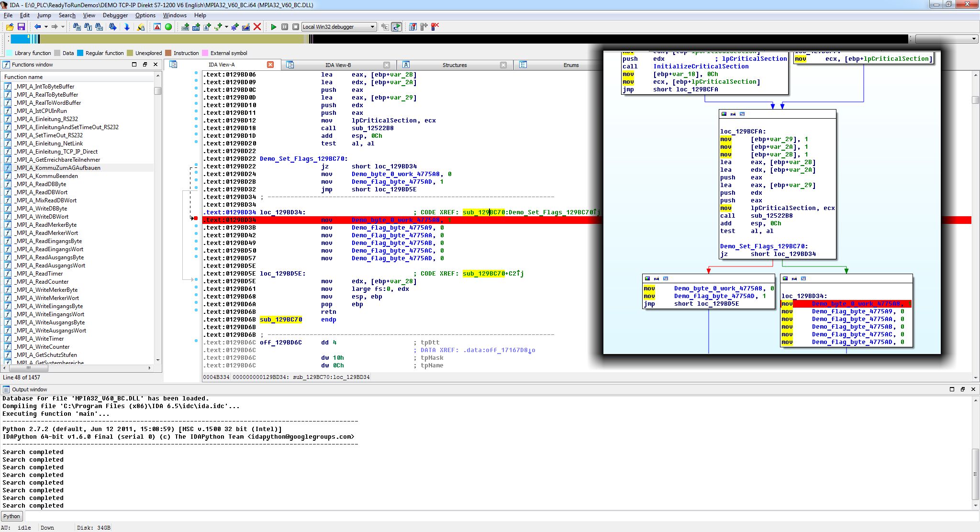Close the Functions window panel
Viewport: 980px width, 532px height.
click(156, 64)
